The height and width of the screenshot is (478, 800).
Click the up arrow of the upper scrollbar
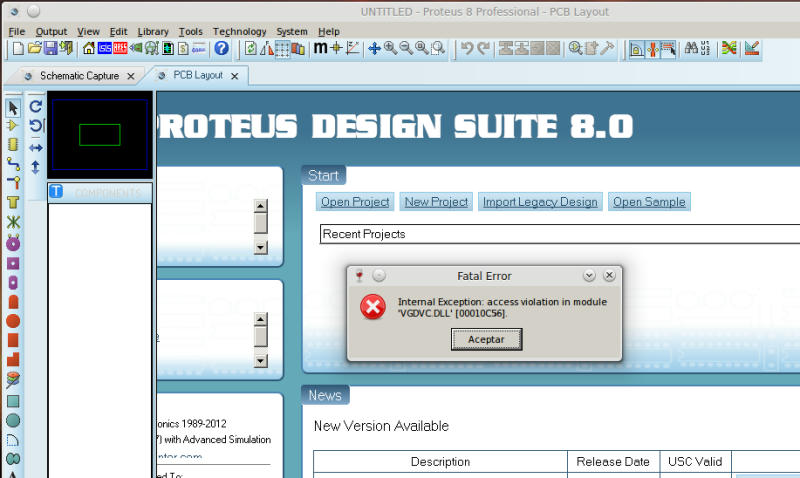point(261,206)
